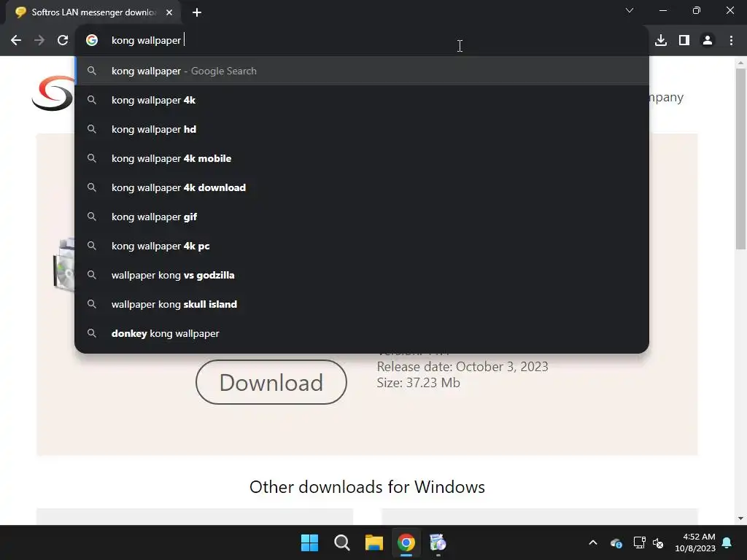Select the Softros LAN messenger download tab
The height and width of the screenshot is (560, 747).
(93, 12)
